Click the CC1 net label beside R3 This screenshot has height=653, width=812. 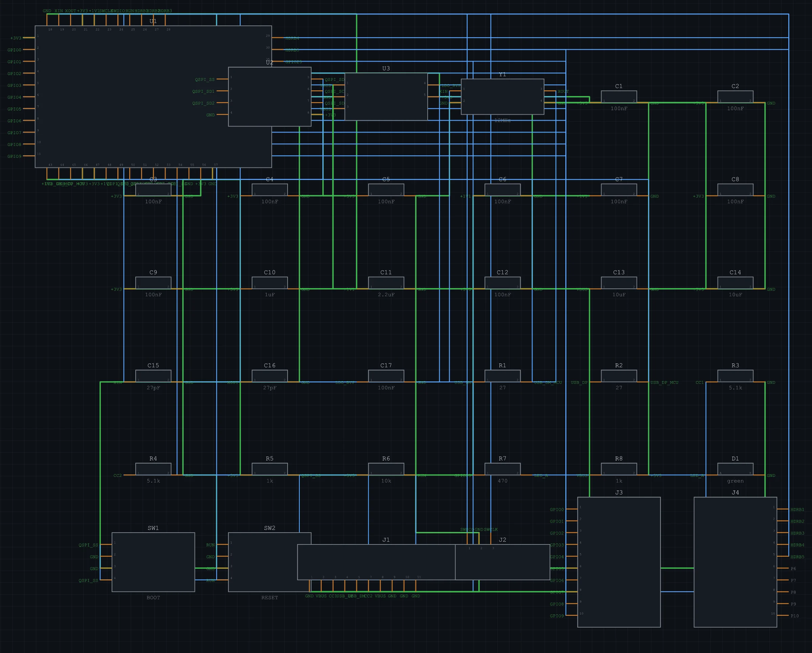click(x=699, y=382)
